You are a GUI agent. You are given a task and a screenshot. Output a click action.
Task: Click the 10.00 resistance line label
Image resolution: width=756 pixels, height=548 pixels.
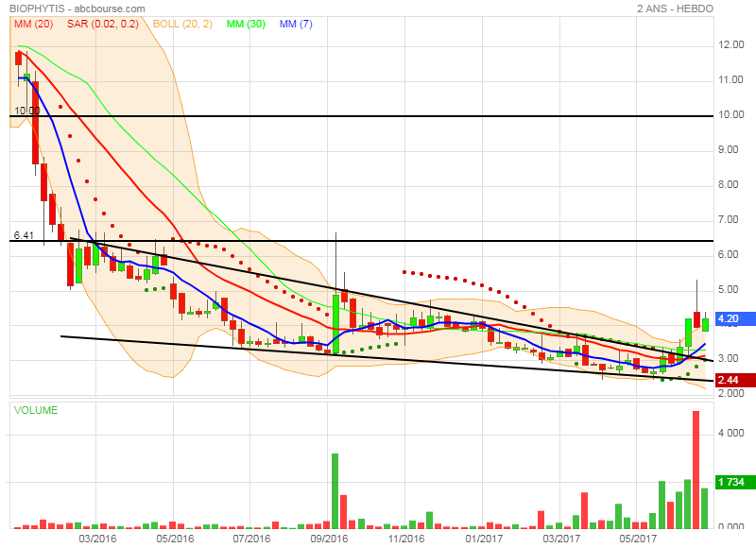pyautogui.click(x=26, y=111)
